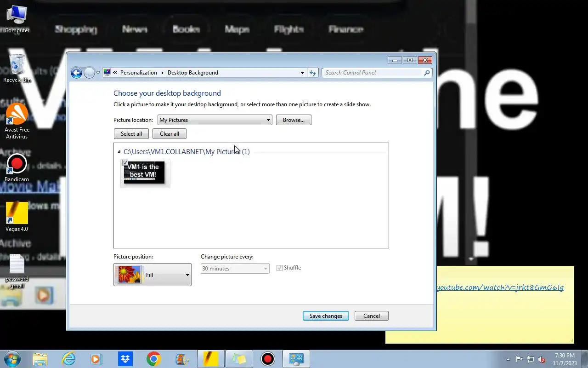Open Windows Media Player from taskbar
The height and width of the screenshot is (368, 588).
point(96,359)
